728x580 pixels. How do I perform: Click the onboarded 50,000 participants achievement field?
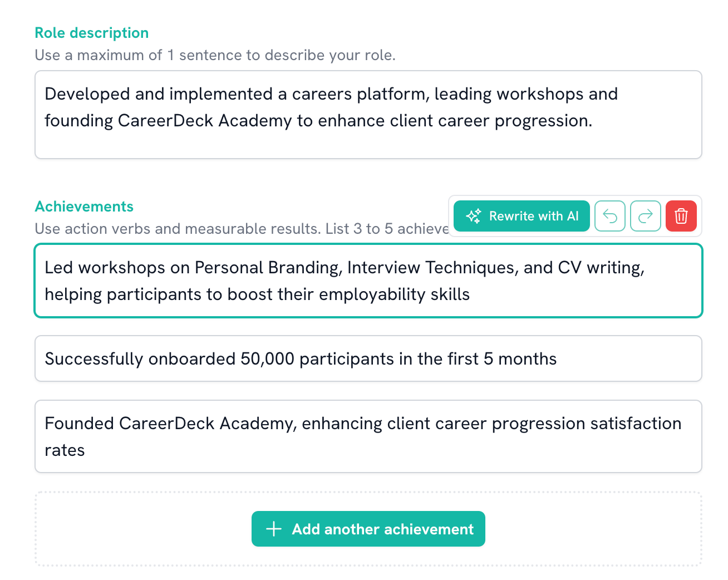coord(368,358)
